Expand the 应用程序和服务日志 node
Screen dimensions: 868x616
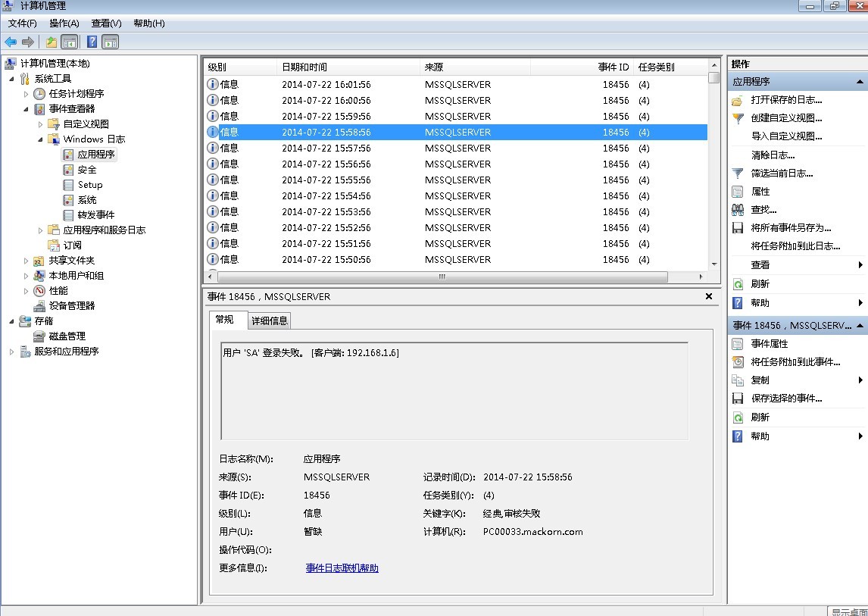(40, 230)
